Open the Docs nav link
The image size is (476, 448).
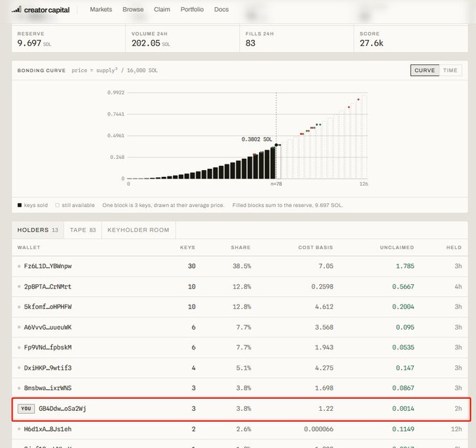pyautogui.click(x=221, y=9)
